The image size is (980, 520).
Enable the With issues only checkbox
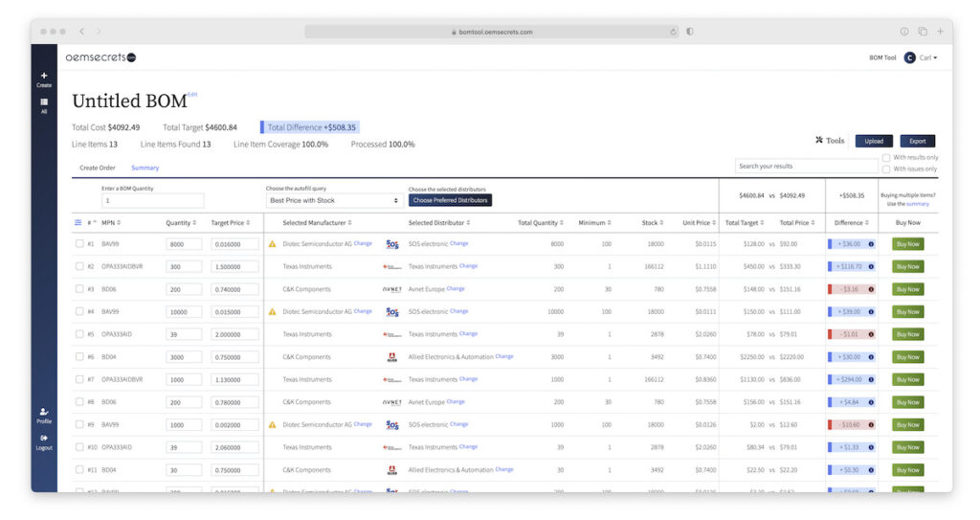tap(886, 169)
